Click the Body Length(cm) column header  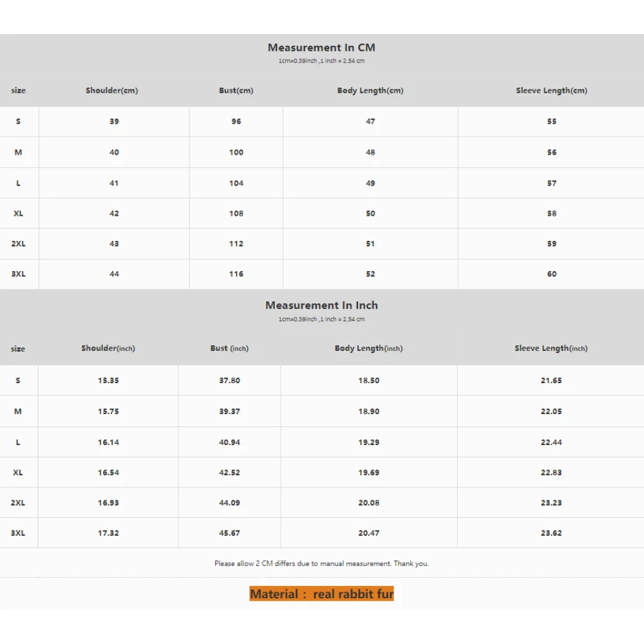tap(370, 91)
